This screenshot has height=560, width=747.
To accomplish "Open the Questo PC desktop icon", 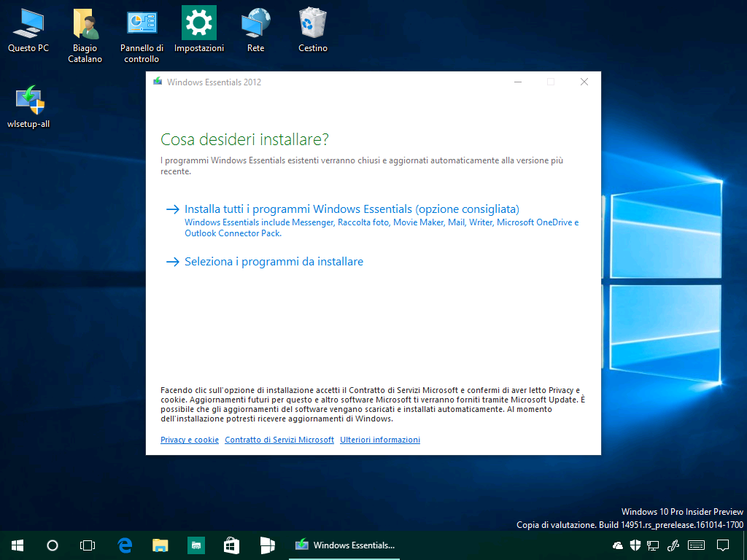I will pos(28,31).
